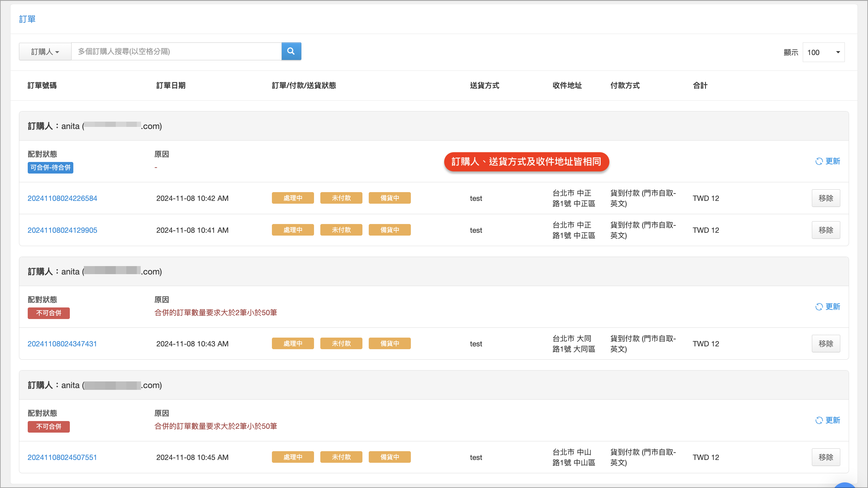The width and height of the screenshot is (868, 488).
Task: Click 未付款 tag for order 20241108024226584
Action: [x=341, y=198]
